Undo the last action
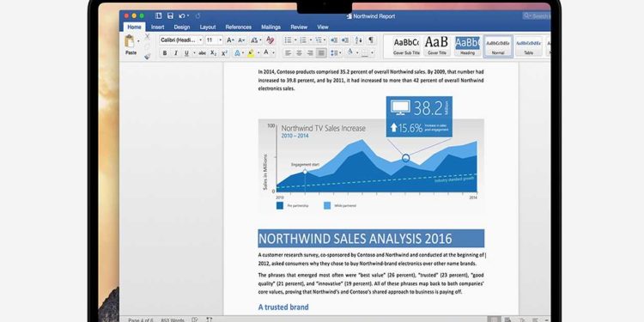Viewport: 644px width, 322px height. coord(182,15)
